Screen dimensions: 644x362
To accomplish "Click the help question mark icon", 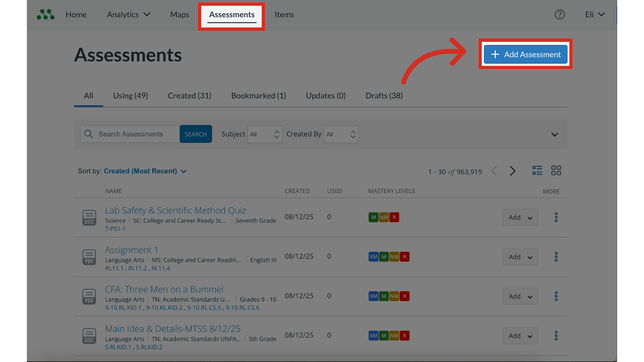I will coord(559,14).
